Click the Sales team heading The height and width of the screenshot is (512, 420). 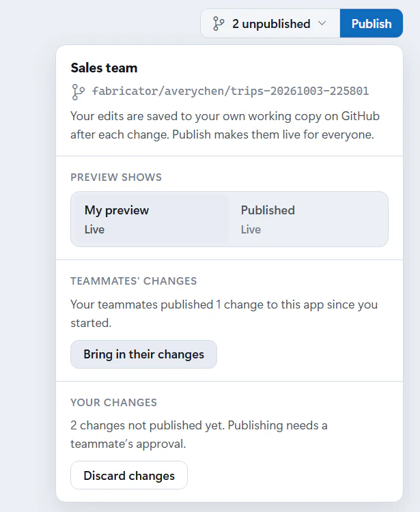(x=104, y=68)
